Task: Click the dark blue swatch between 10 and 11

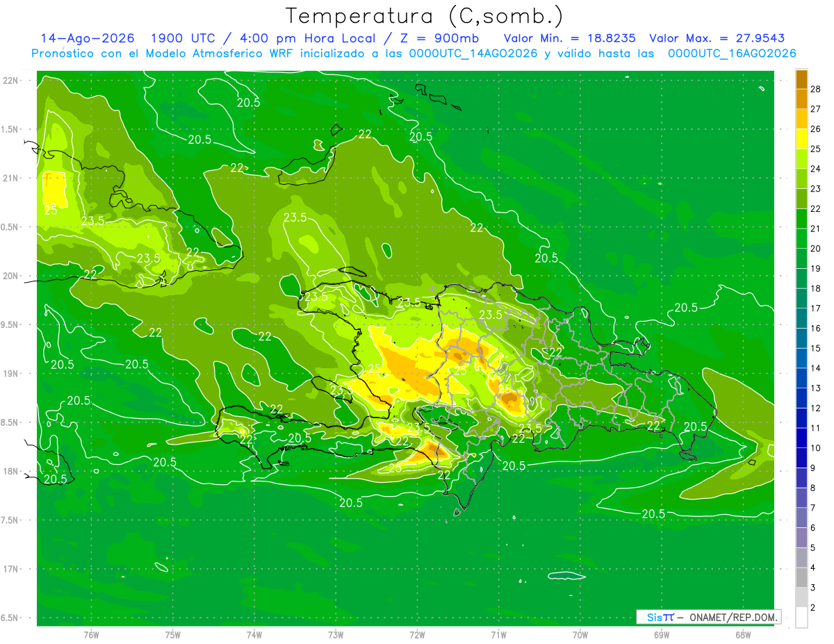Action: coord(802,438)
